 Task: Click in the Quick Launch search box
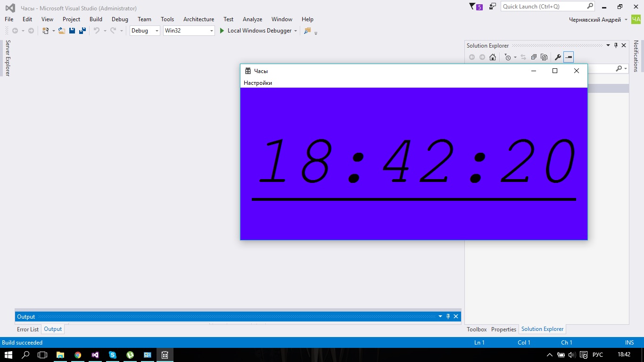tap(548, 7)
